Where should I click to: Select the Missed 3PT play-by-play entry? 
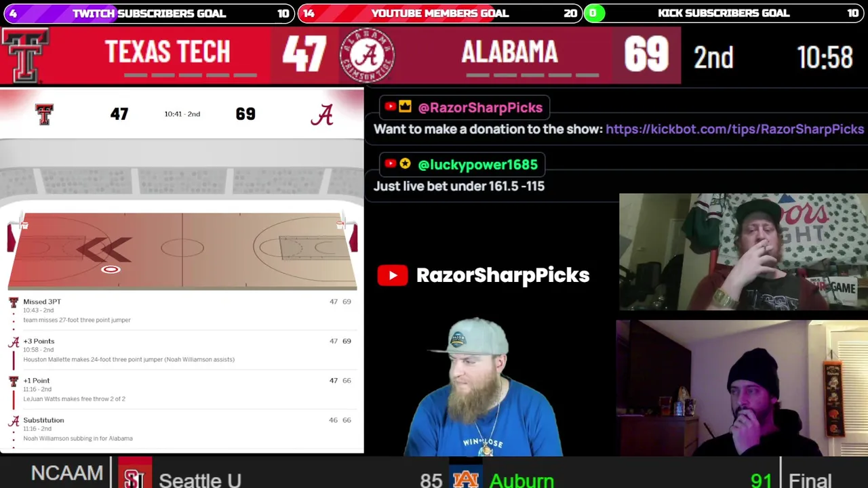tap(182, 310)
